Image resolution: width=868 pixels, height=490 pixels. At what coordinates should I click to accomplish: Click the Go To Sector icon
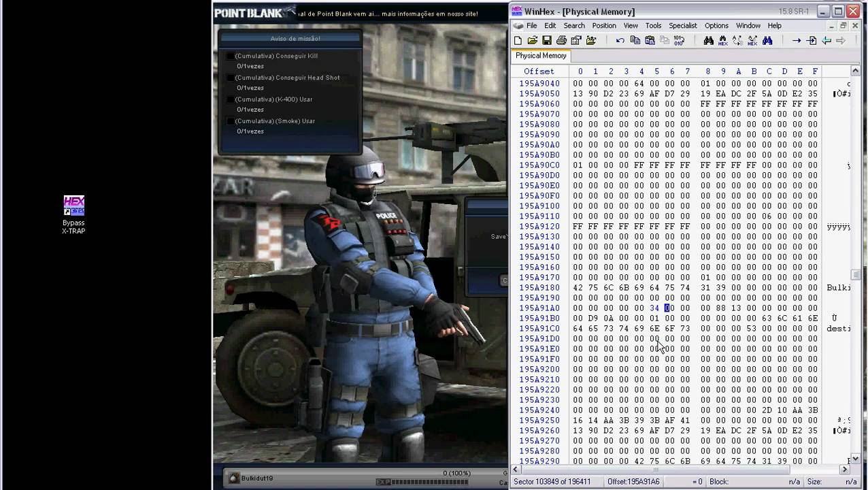812,41
